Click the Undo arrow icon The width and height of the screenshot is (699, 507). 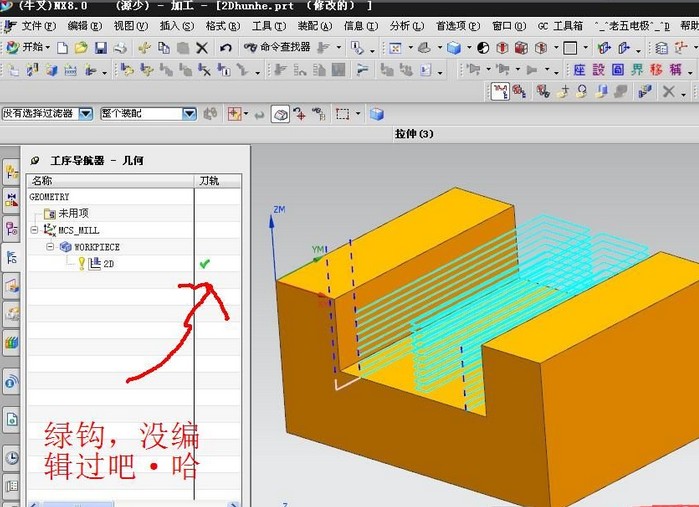(x=225, y=47)
